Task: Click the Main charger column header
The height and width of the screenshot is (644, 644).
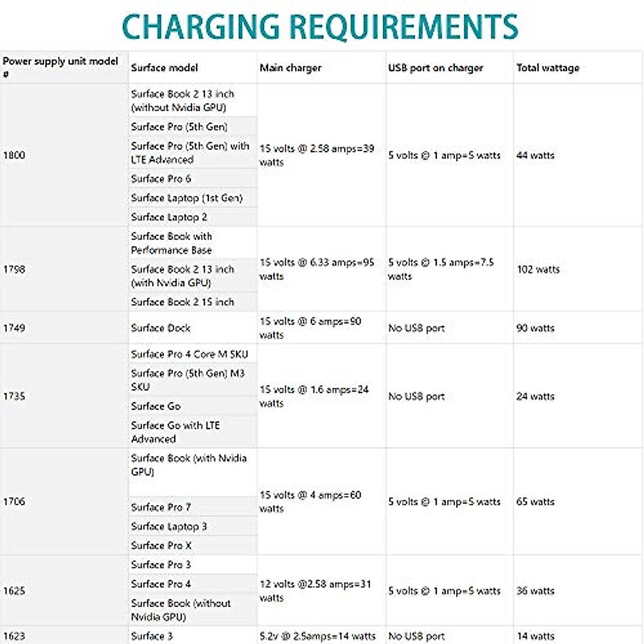Action: [x=290, y=68]
